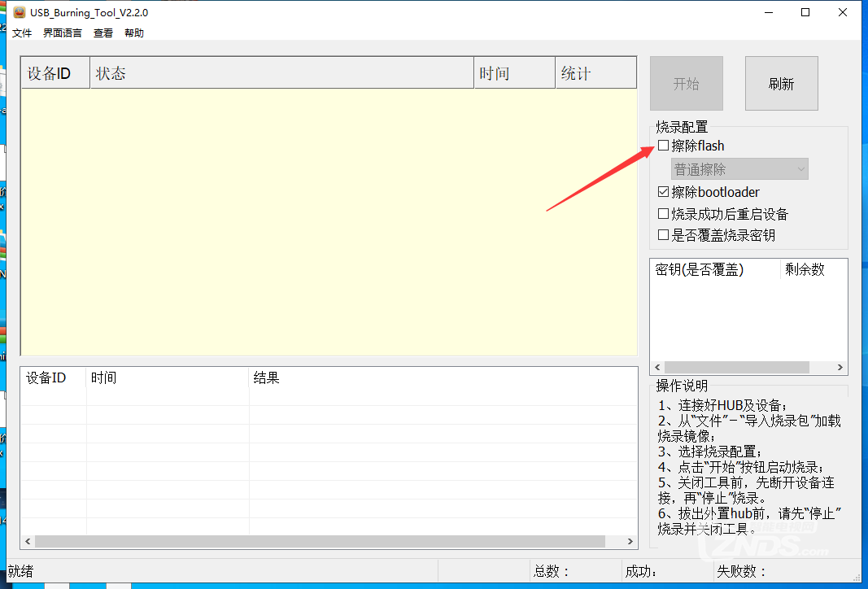Click the 设备ID column header in top table
This screenshot has width=868, height=589.
point(55,73)
